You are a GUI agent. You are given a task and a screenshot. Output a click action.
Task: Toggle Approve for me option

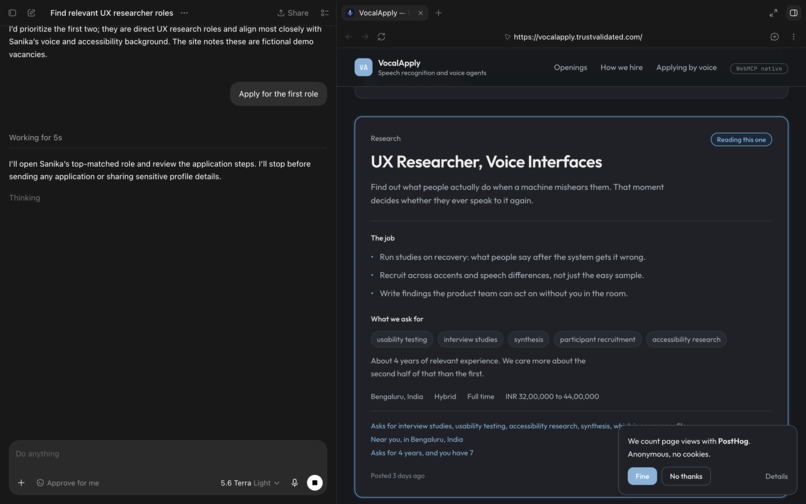pos(68,483)
